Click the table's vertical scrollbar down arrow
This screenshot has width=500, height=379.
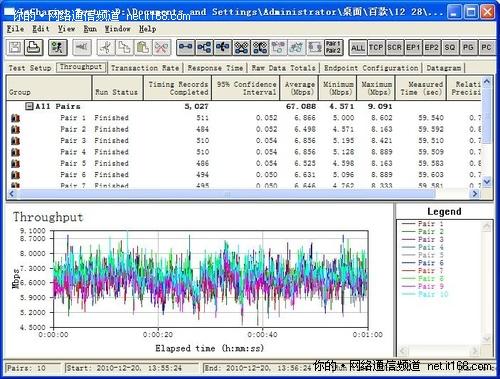pos(487,181)
